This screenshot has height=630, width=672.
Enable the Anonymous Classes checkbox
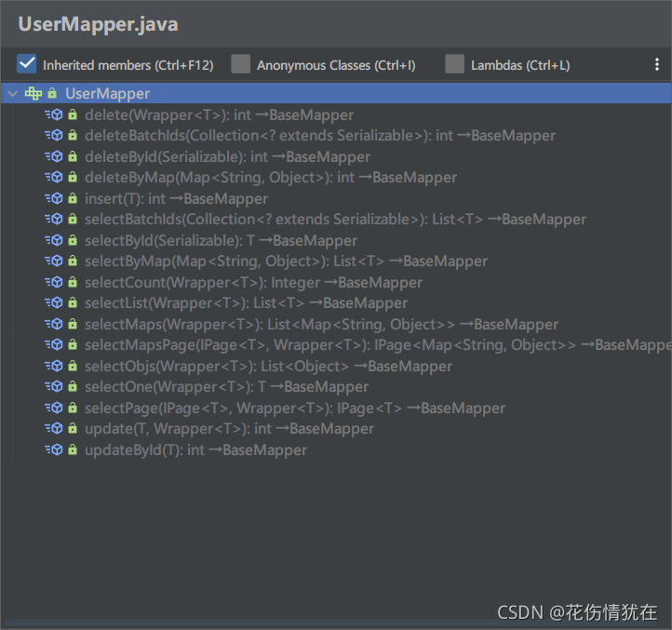point(241,64)
